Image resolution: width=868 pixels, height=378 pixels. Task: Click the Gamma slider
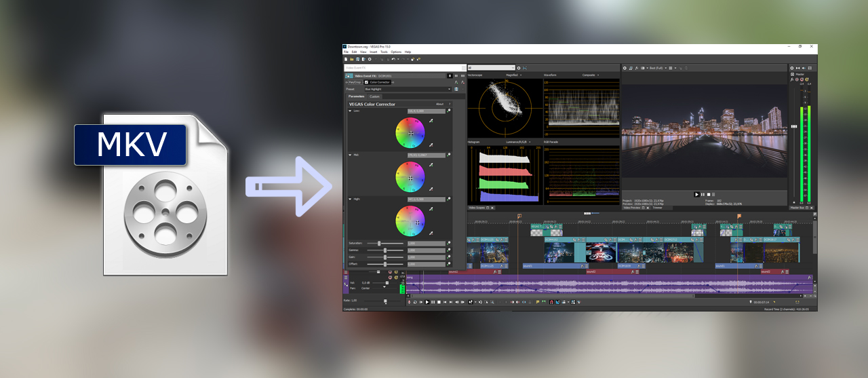coord(385,250)
